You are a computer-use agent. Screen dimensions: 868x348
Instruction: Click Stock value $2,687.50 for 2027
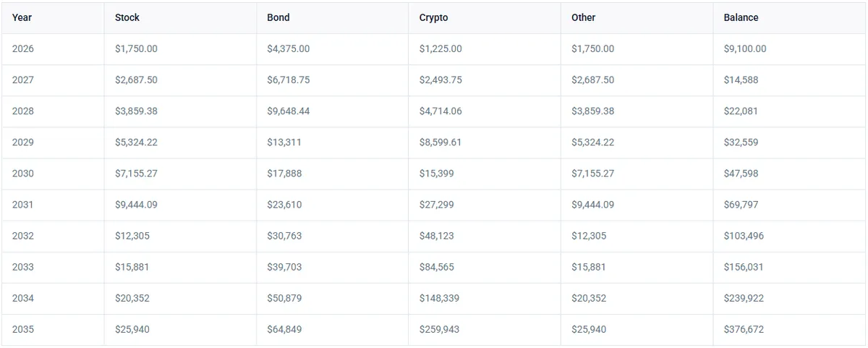click(136, 80)
